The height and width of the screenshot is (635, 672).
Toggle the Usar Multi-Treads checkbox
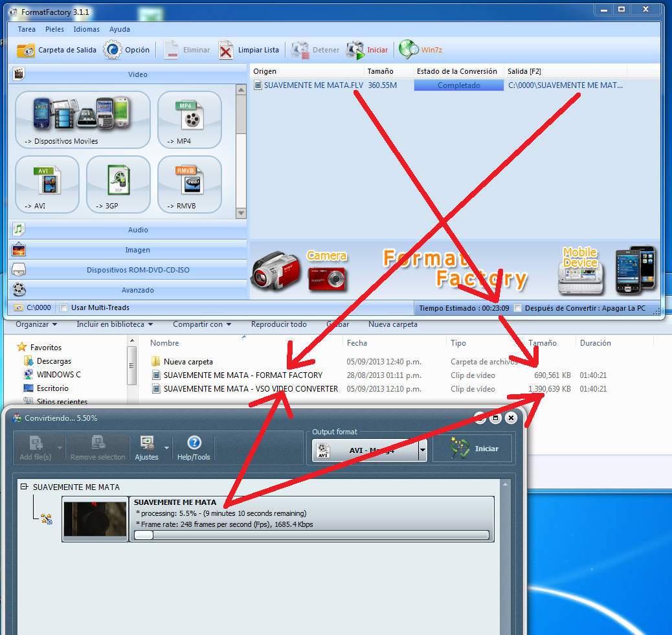(x=64, y=307)
